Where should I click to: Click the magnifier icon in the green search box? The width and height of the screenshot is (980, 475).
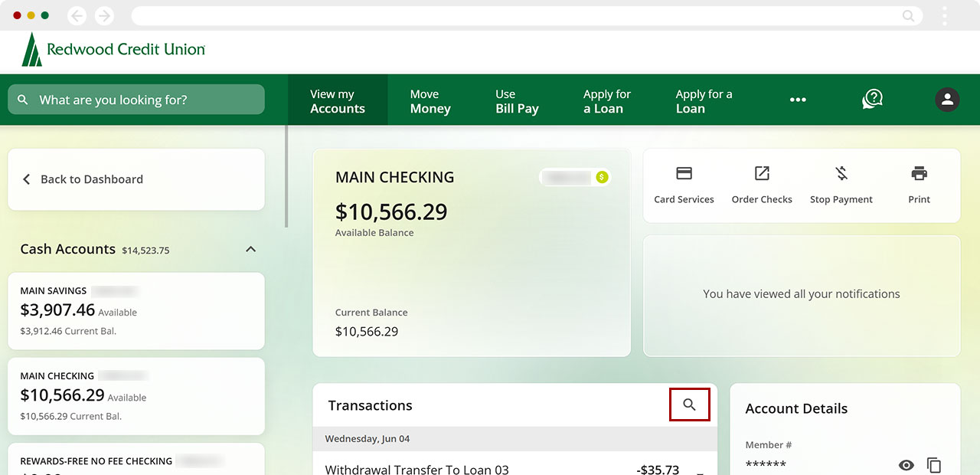point(23,100)
